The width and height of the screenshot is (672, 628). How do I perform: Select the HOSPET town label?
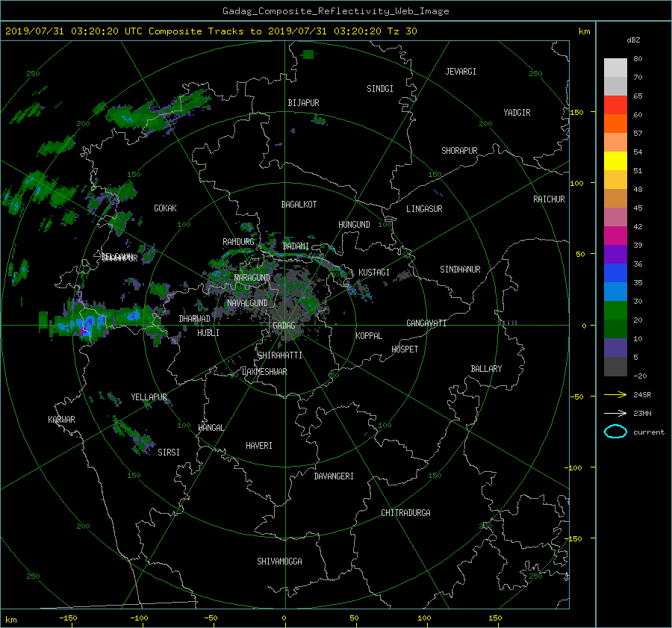coord(405,349)
